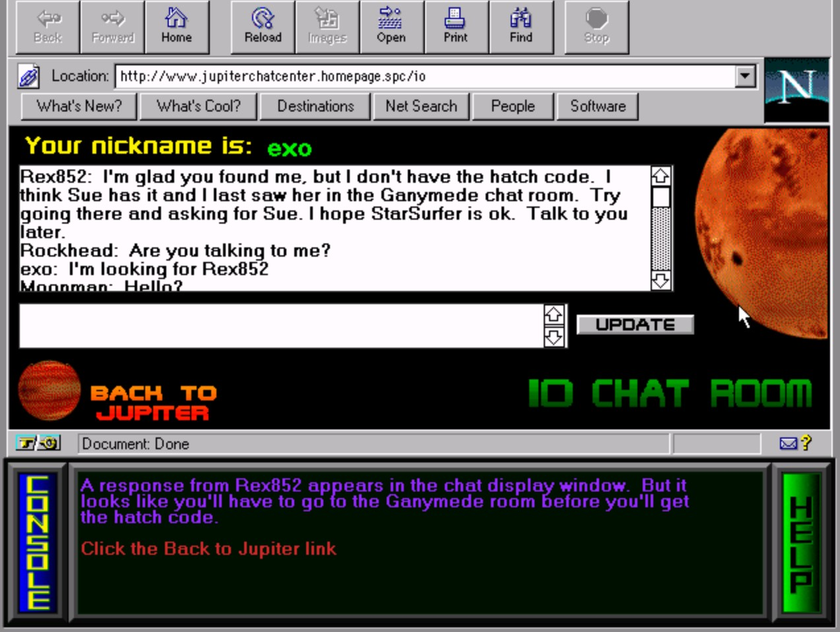The height and width of the screenshot is (632, 840).
Task: Click the Forward toolbar button
Action: click(112, 27)
